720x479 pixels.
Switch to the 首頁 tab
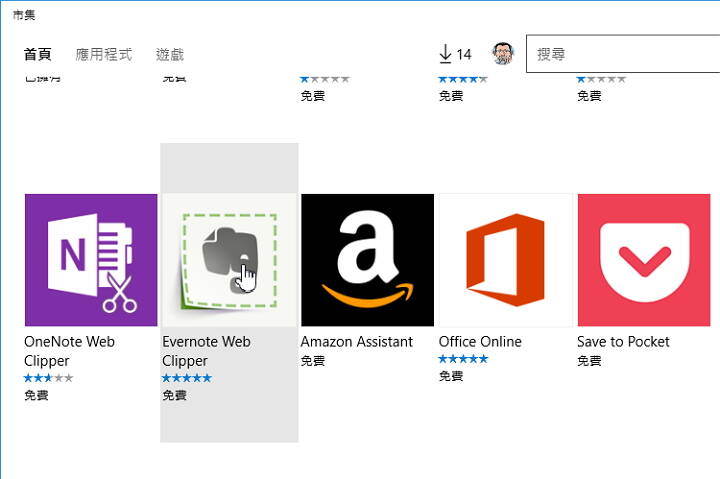point(38,54)
